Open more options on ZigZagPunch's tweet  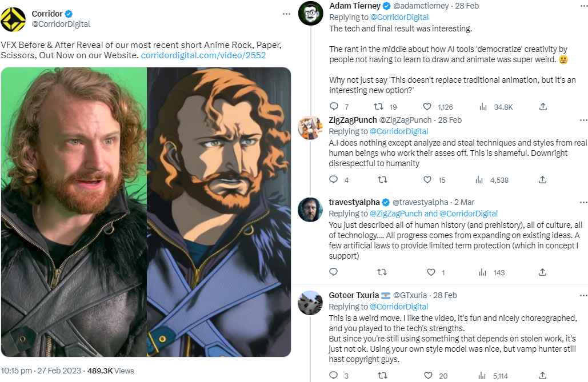[x=583, y=120]
